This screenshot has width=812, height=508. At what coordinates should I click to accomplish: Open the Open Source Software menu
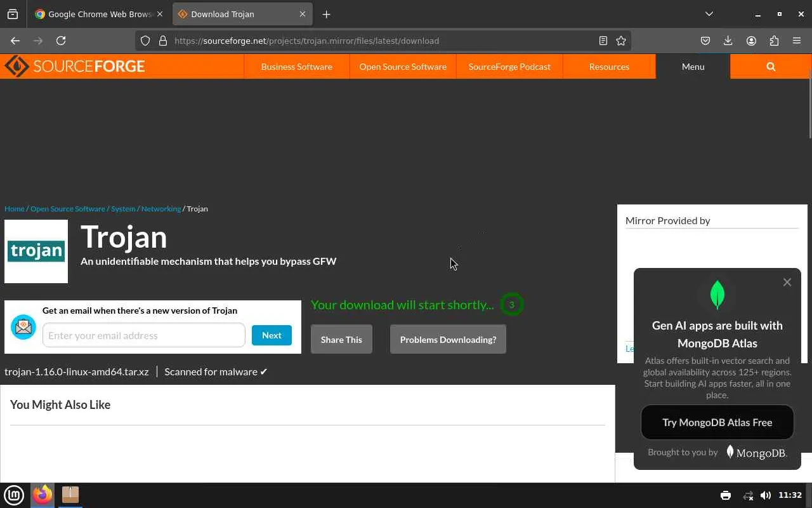[x=403, y=67]
